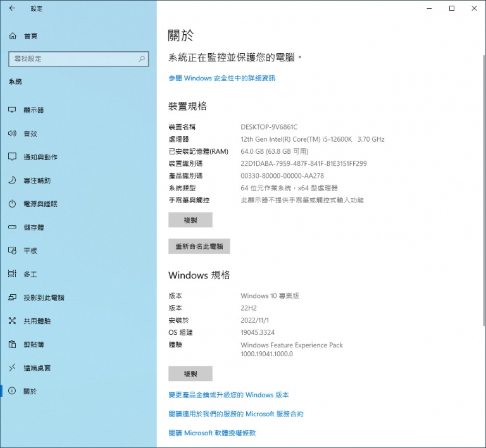Click the search magnifier icon in 尋找設定

pos(142,59)
